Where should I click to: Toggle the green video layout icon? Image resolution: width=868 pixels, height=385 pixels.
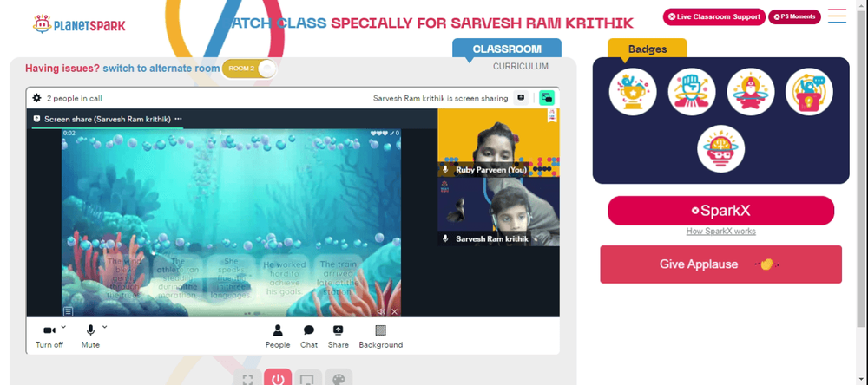[x=547, y=98]
